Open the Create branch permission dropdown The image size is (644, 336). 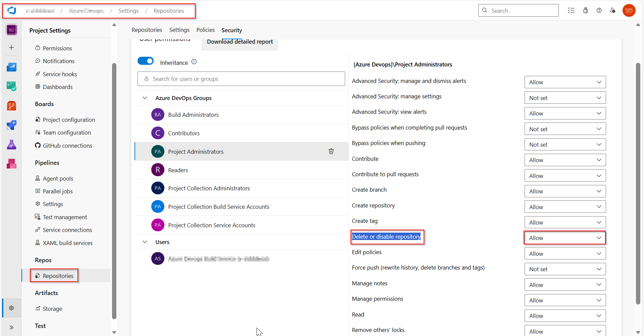point(565,191)
